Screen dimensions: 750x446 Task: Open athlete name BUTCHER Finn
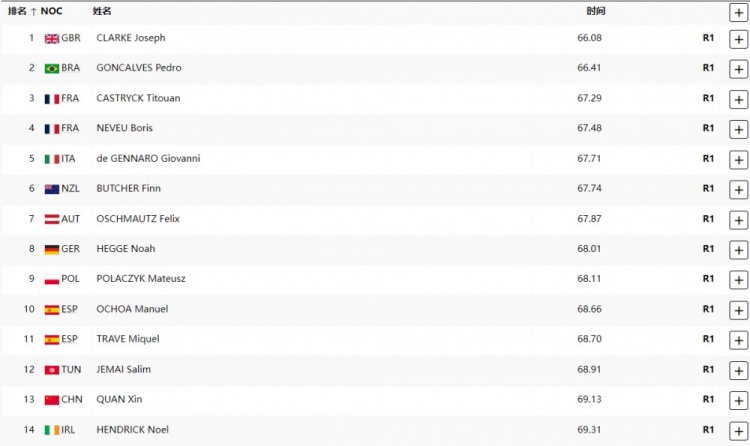[x=128, y=188]
